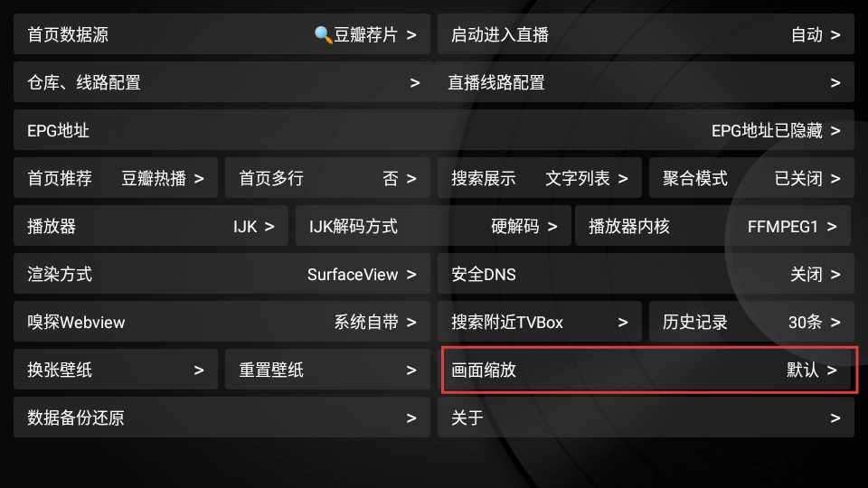The width and height of the screenshot is (868, 488).
Task: Toggle 启动进入直播 auto setting
Action: pyautogui.click(x=646, y=34)
